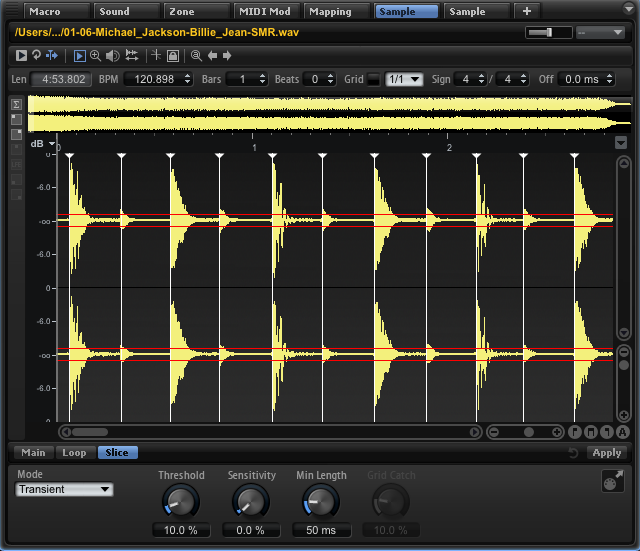Click the right arrow icon in toolbar
640x551 pixels.
tap(227, 56)
